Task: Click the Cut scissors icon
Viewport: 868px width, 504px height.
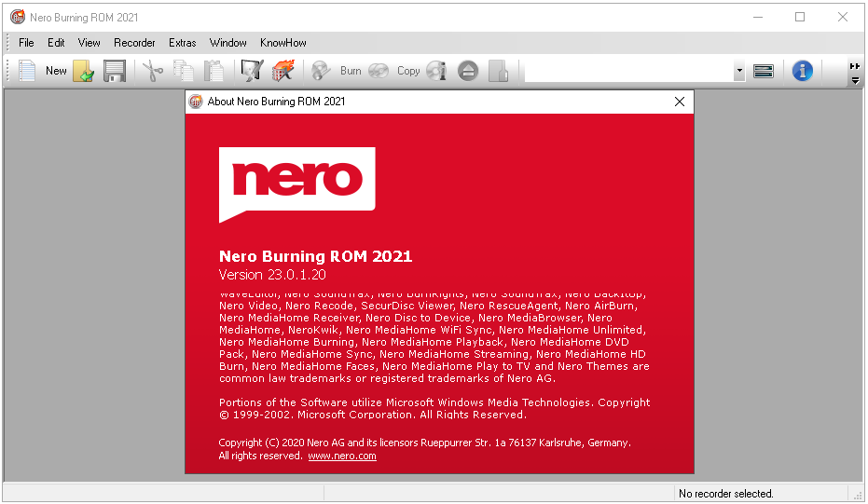Action: [153, 71]
